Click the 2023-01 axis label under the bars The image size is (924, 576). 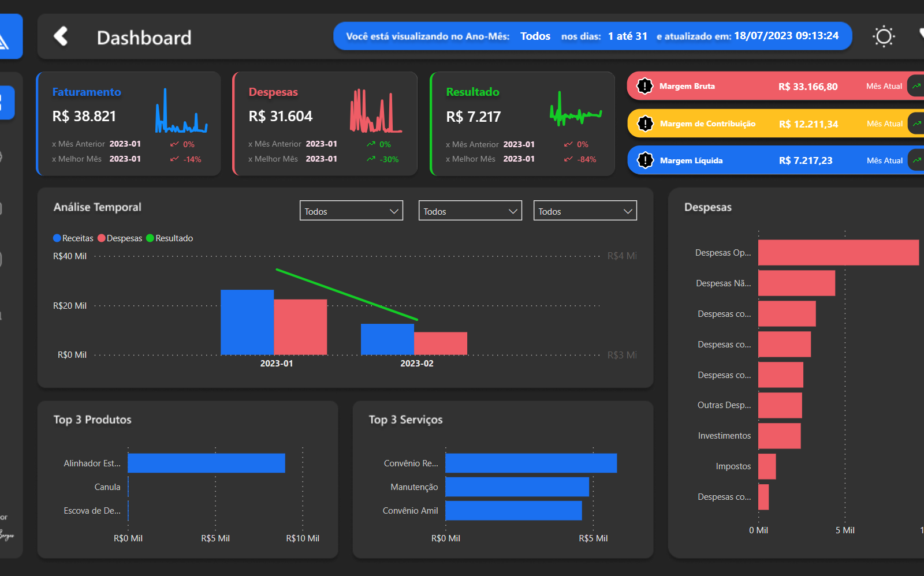click(277, 364)
